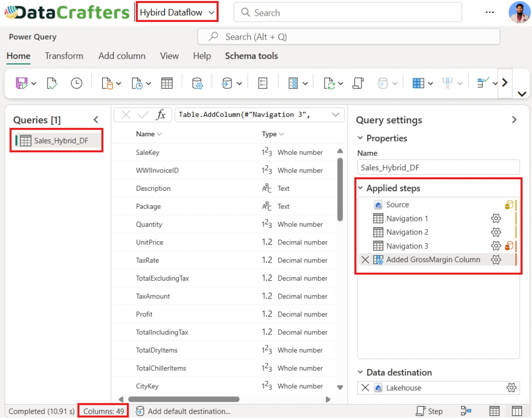The image size is (532, 418).
Task: Click the Save and run icon
Action: [x=22, y=83]
